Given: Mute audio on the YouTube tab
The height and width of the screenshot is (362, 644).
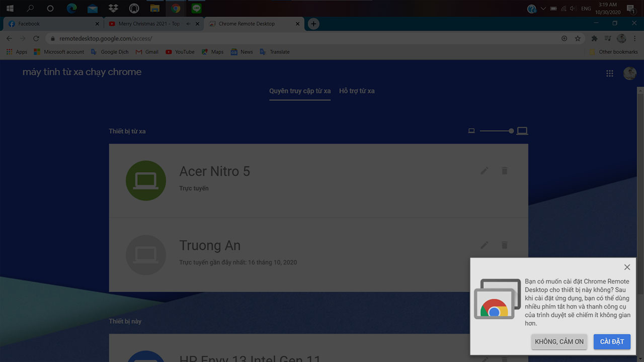Looking at the screenshot, I should click(188, 24).
